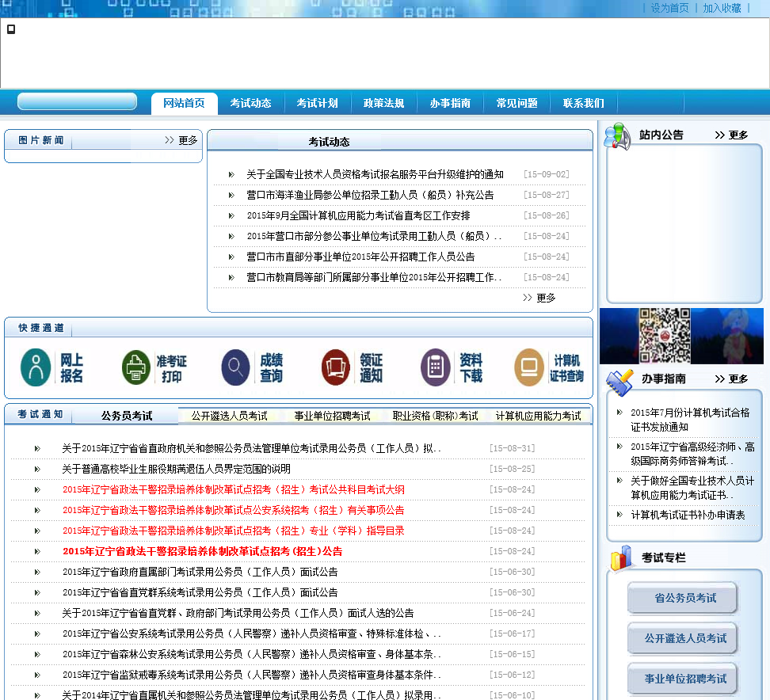Open 2015年营口市部分参公事业单位考试录用工勤人员 notice
The width and height of the screenshot is (770, 700).
[374, 236]
